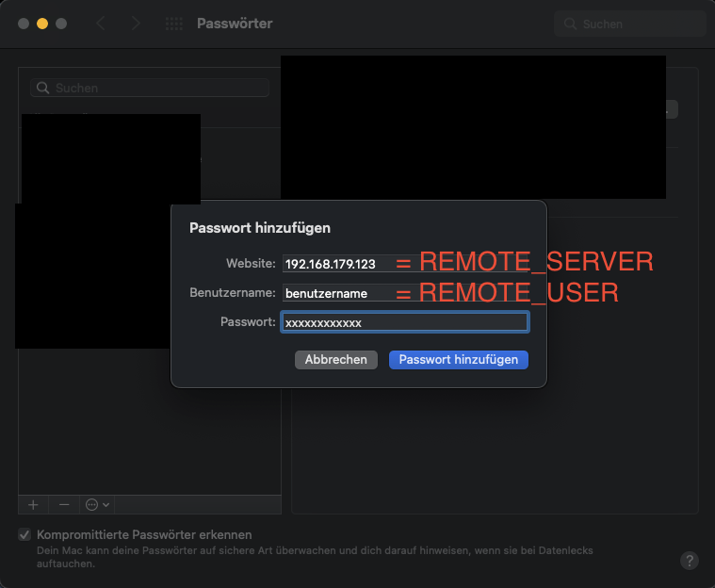Screen dimensions: 715x588
Task: Click the magnifier icon in toolbar search
Action: pyautogui.click(x=571, y=24)
